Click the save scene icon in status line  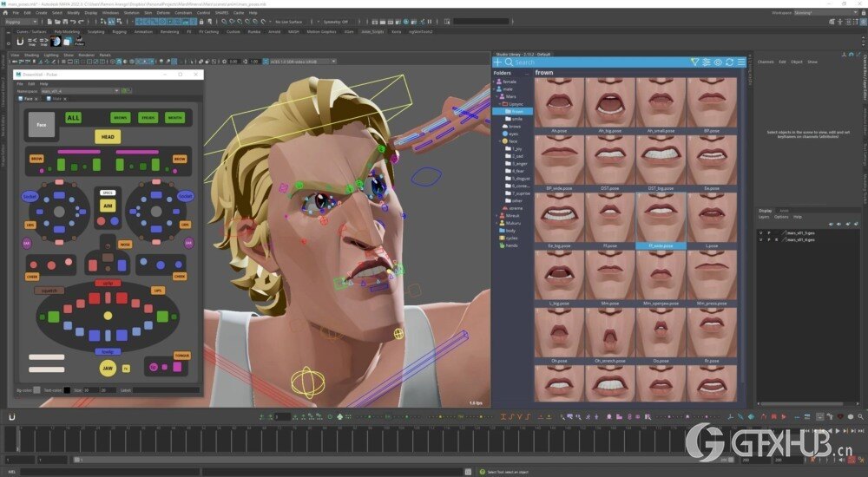(65, 22)
